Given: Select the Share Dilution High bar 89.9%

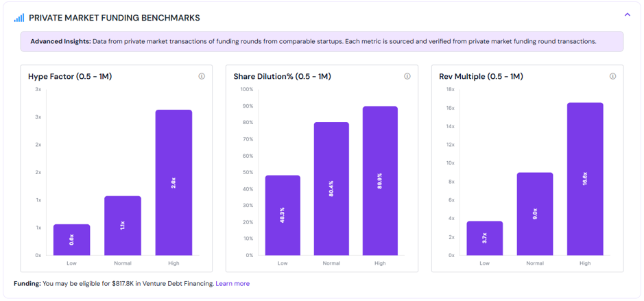Looking at the screenshot, I should 380,181.
